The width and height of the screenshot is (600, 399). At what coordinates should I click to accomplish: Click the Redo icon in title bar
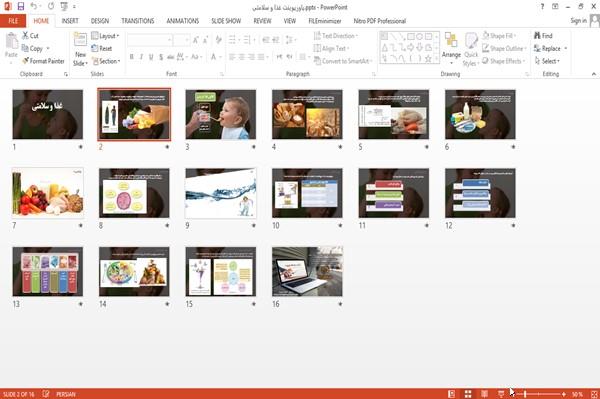(51, 7)
